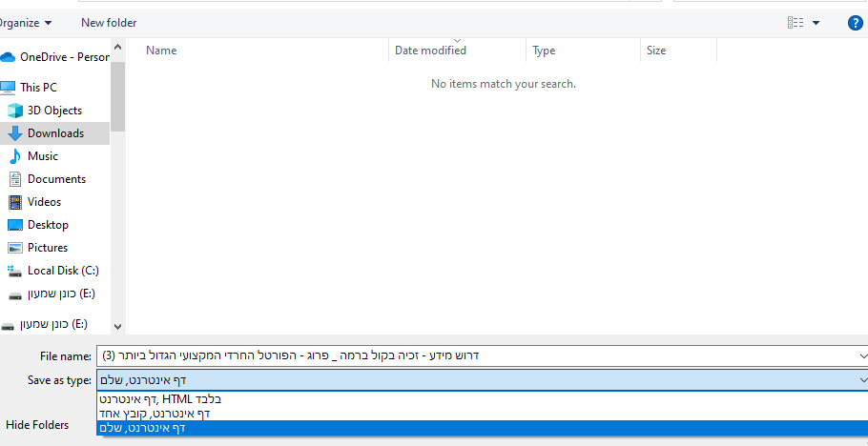Select the Downloads arrow icon
The width and height of the screenshot is (868, 446).
[15, 133]
